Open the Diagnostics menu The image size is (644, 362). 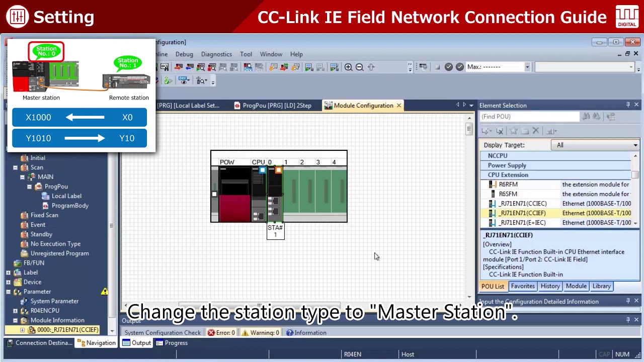(216, 54)
